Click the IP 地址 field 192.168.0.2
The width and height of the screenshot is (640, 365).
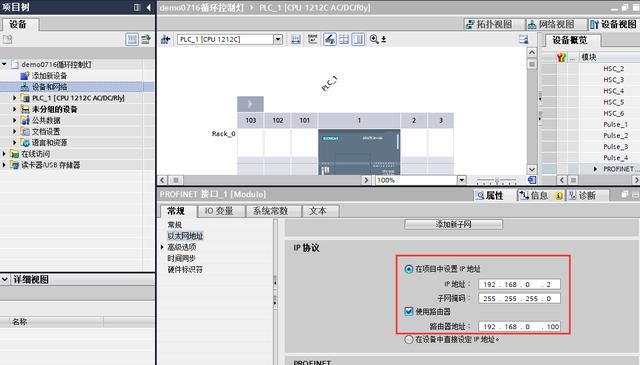[x=519, y=284]
